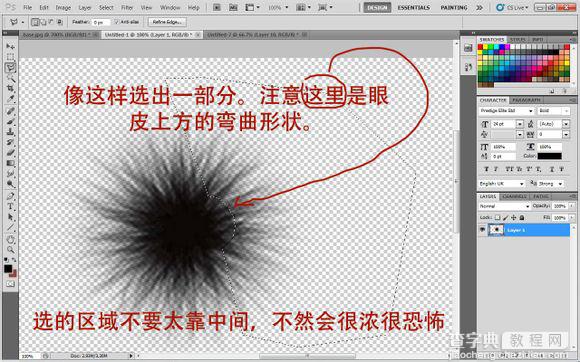Select the Dodge tool
Screen dimensions: 580x362
click(10, 184)
